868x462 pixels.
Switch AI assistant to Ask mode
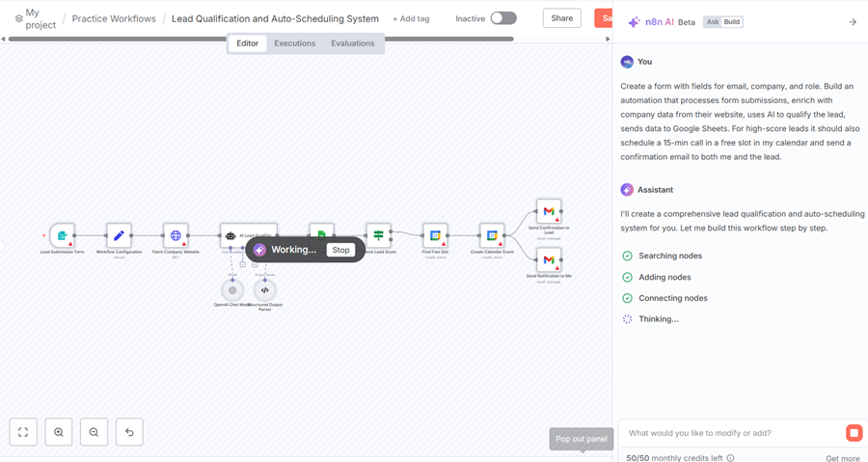(712, 22)
